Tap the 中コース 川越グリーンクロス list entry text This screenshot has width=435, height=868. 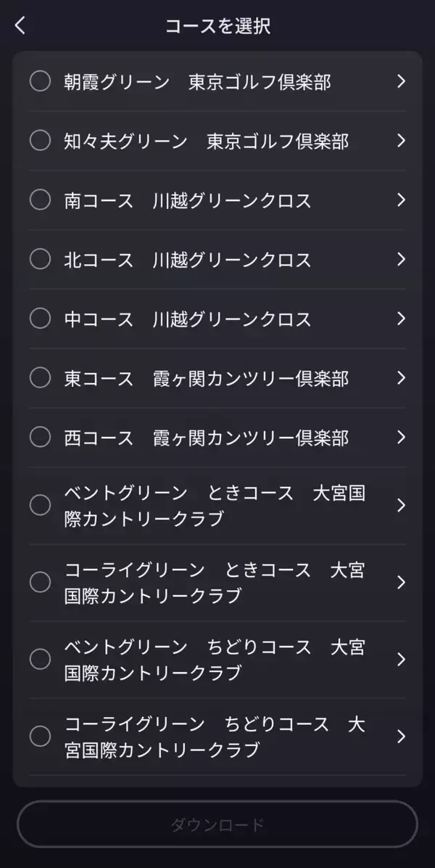click(x=188, y=319)
